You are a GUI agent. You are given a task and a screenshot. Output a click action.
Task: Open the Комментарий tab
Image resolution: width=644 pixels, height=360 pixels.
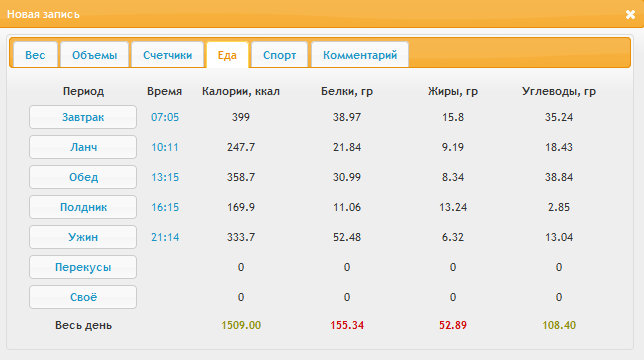(x=360, y=55)
